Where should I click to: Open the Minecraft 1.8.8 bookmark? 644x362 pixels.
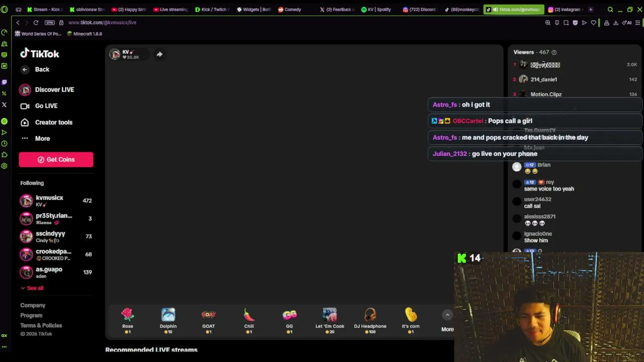(x=85, y=34)
